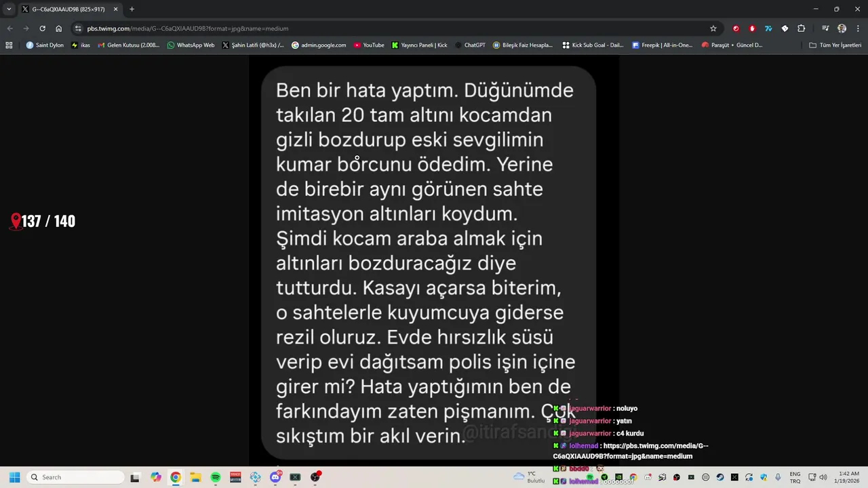Switch to Chrome on the taskbar
This screenshot has height=488, width=868.
(176, 477)
